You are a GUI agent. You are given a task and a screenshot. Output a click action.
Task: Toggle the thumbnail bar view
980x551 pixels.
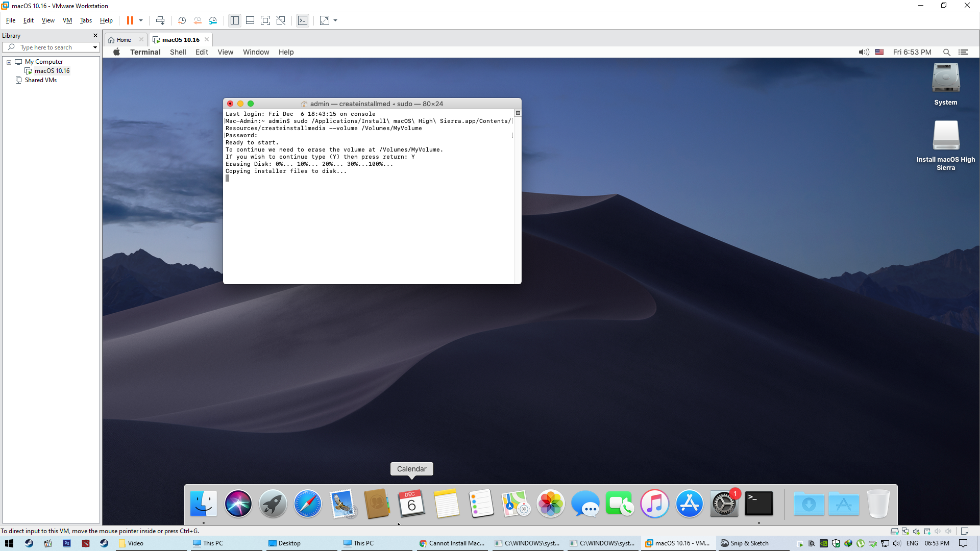point(250,20)
